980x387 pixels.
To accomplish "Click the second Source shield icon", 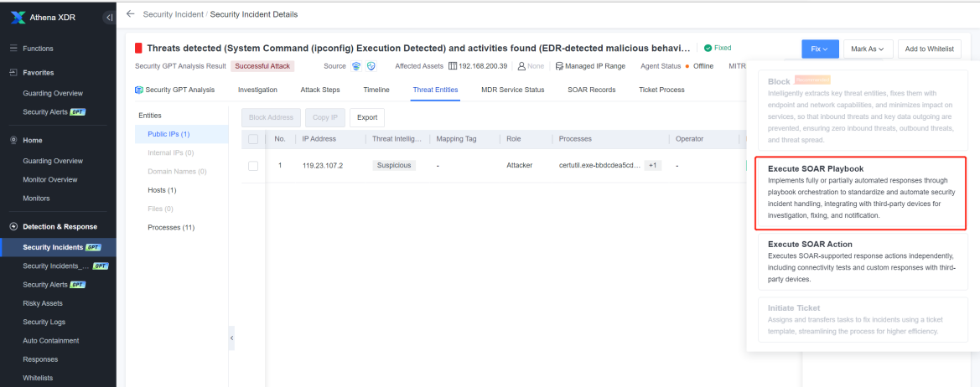I will click(371, 66).
